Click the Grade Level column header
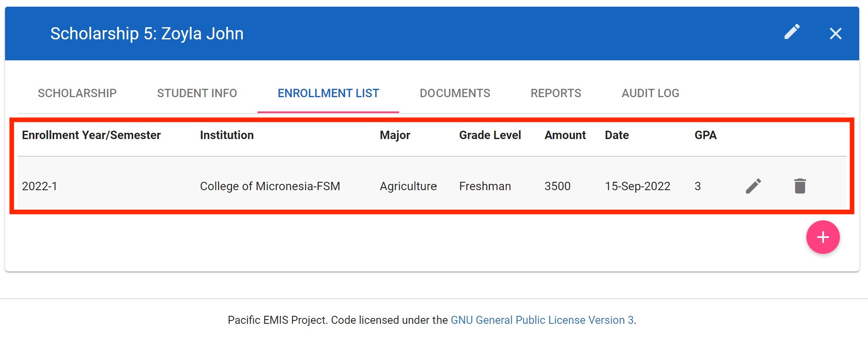The width and height of the screenshot is (868, 346). [490, 135]
